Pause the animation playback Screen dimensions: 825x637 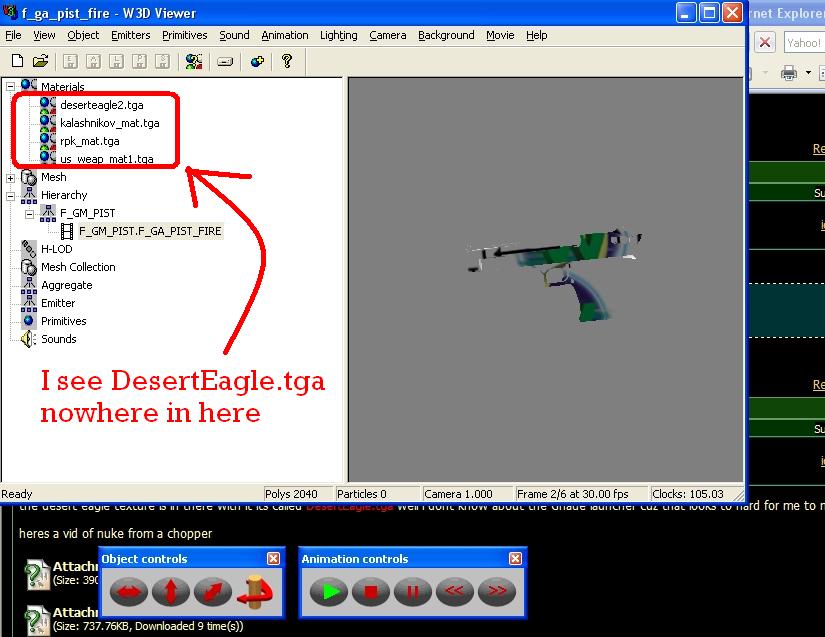coord(412,591)
